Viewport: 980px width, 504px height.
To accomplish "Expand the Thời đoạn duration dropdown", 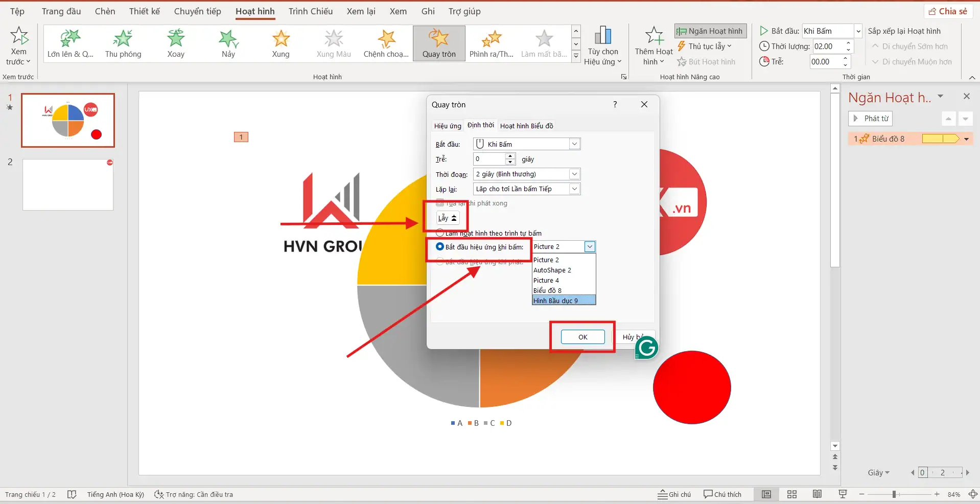I will pyautogui.click(x=574, y=174).
